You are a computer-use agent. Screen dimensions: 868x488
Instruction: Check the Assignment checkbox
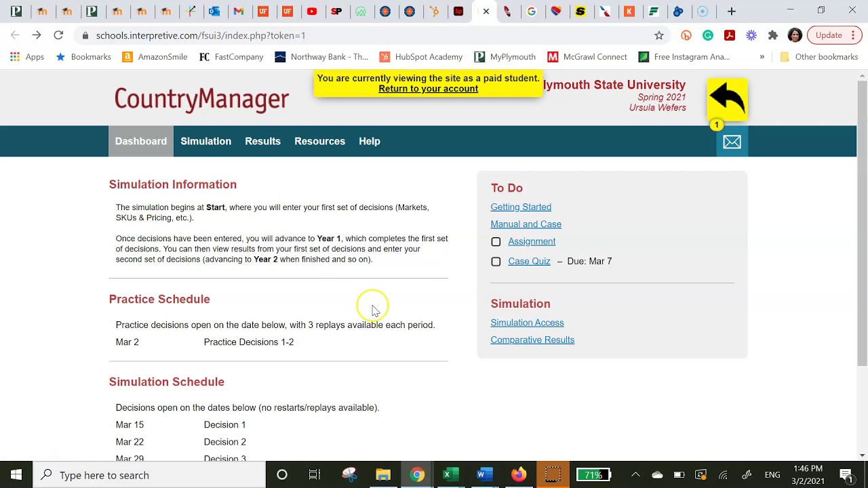[496, 242]
